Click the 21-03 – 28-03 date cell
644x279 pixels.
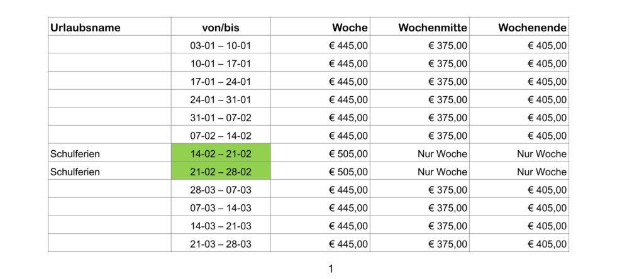point(221,243)
